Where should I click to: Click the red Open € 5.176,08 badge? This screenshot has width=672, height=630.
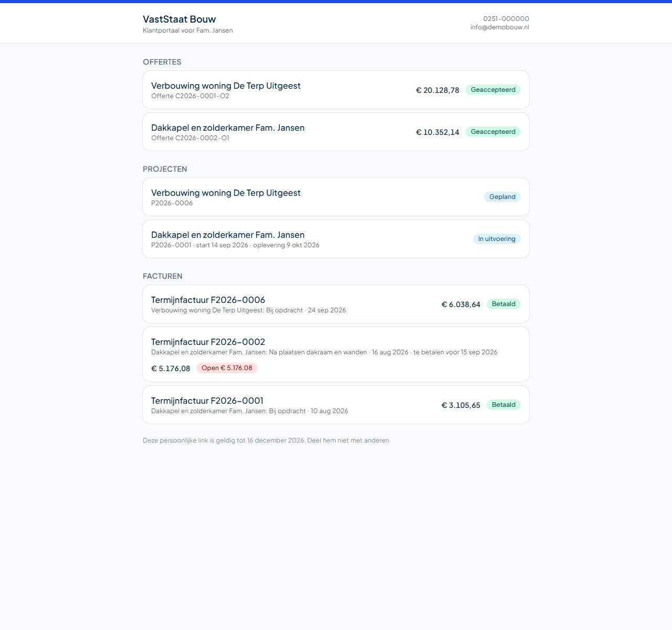point(227,368)
